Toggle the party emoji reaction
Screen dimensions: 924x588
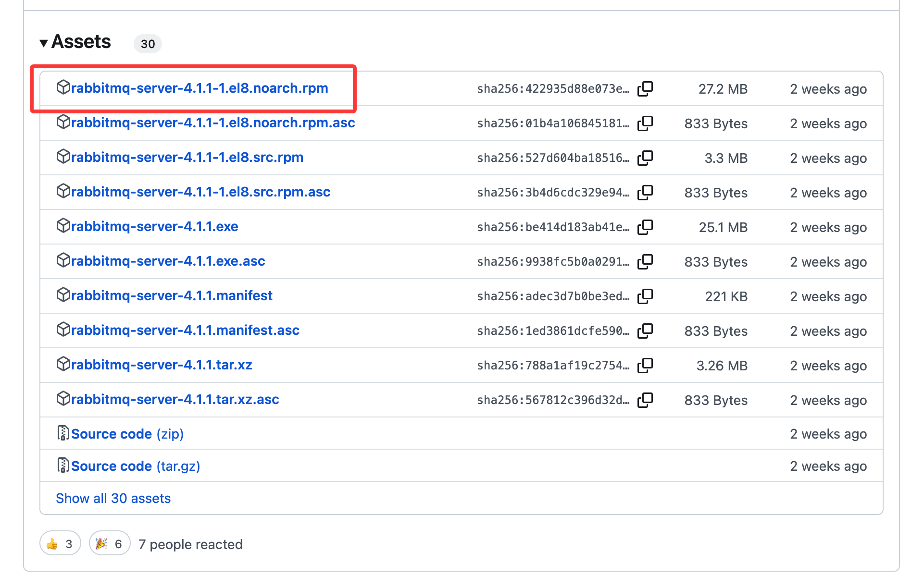[x=109, y=543]
